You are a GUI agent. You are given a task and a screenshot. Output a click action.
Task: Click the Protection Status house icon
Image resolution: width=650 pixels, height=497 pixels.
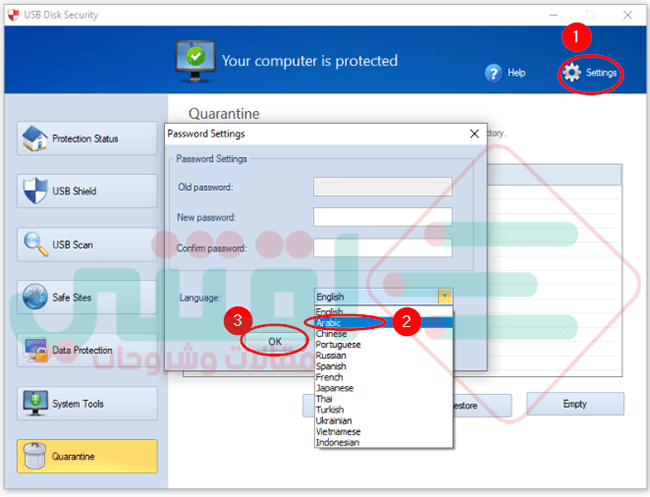pyautogui.click(x=35, y=138)
